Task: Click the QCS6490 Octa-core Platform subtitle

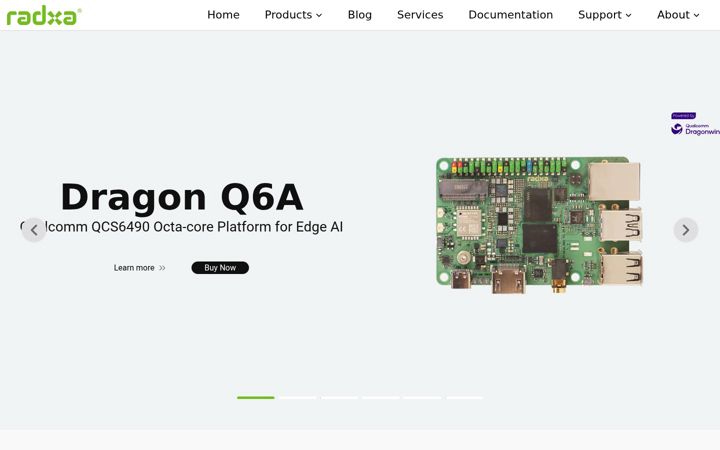Action: [181, 227]
